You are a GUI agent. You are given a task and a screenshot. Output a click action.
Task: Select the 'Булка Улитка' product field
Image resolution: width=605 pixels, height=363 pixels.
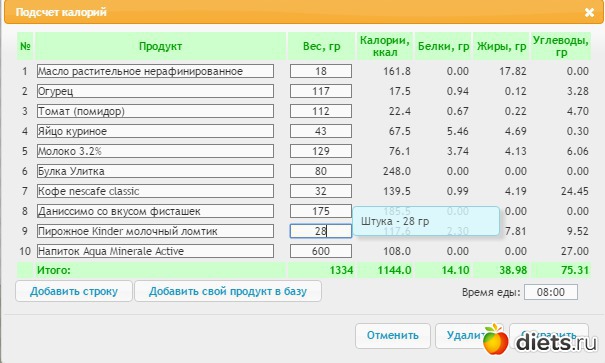[x=155, y=171]
